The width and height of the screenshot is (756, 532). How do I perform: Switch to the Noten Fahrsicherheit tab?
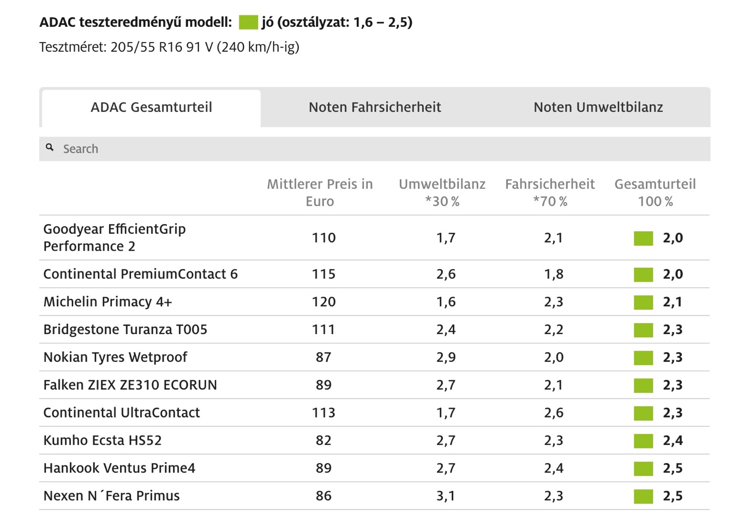pos(375,107)
